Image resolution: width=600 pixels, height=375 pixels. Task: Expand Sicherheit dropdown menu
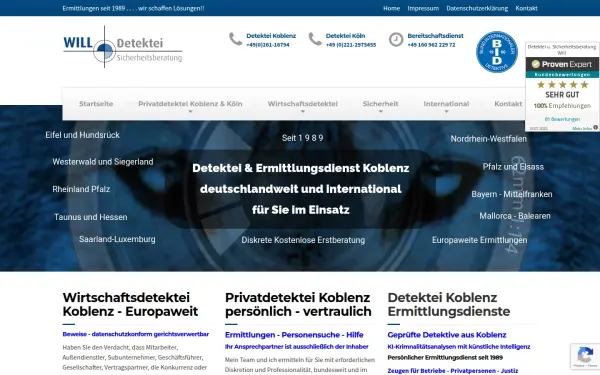(x=380, y=104)
